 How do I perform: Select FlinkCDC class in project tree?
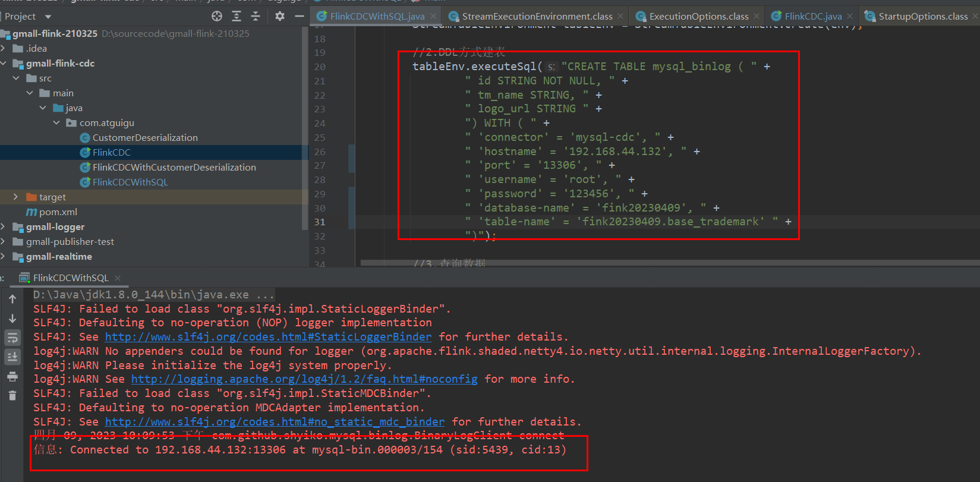click(x=111, y=152)
